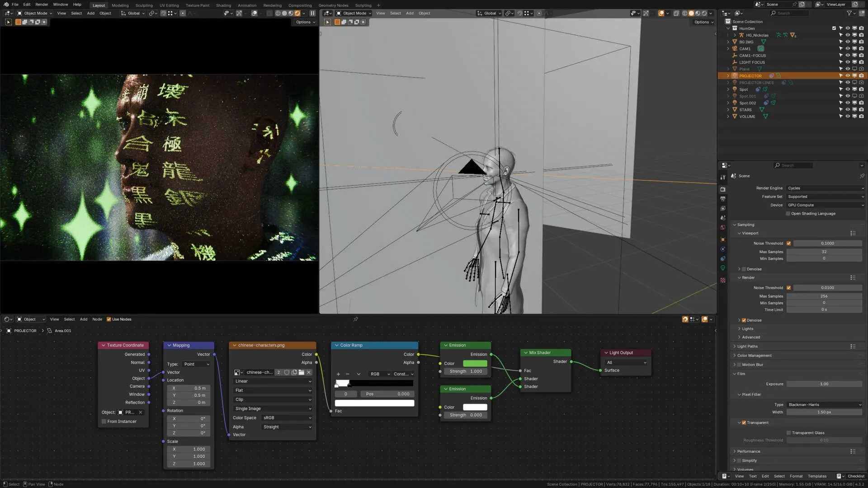This screenshot has width=868, height=488.
Task: Click the green Emission color swatch
Action: [x=475, y=364]
